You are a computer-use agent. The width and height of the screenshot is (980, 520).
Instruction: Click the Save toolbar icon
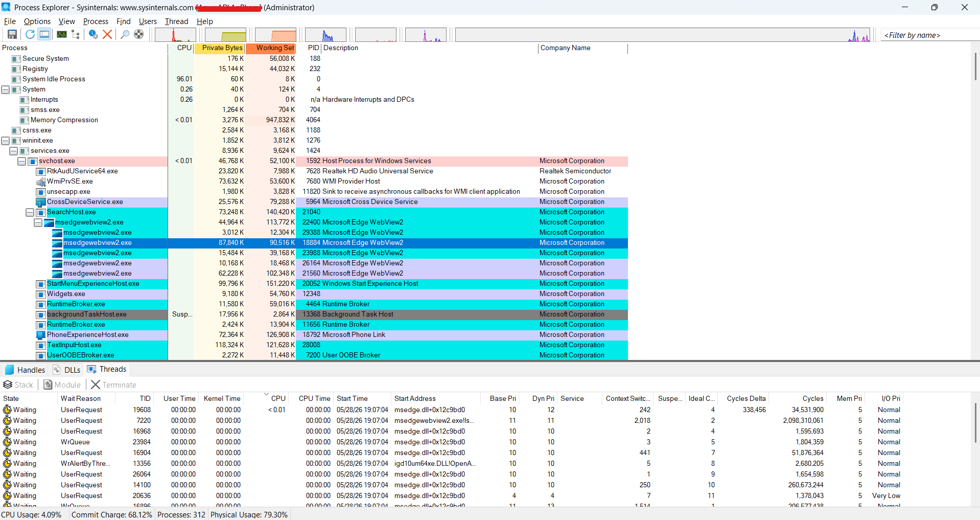coord(12,34)
